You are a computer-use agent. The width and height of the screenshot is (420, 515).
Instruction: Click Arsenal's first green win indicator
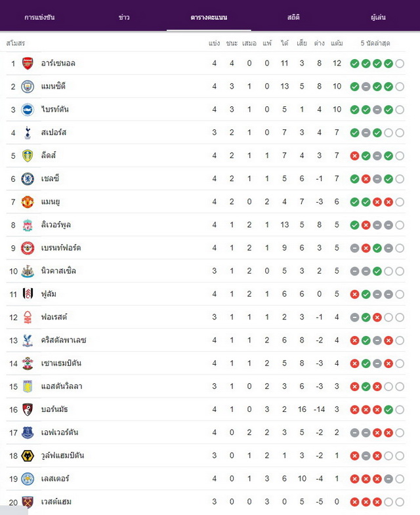[354, 64]
